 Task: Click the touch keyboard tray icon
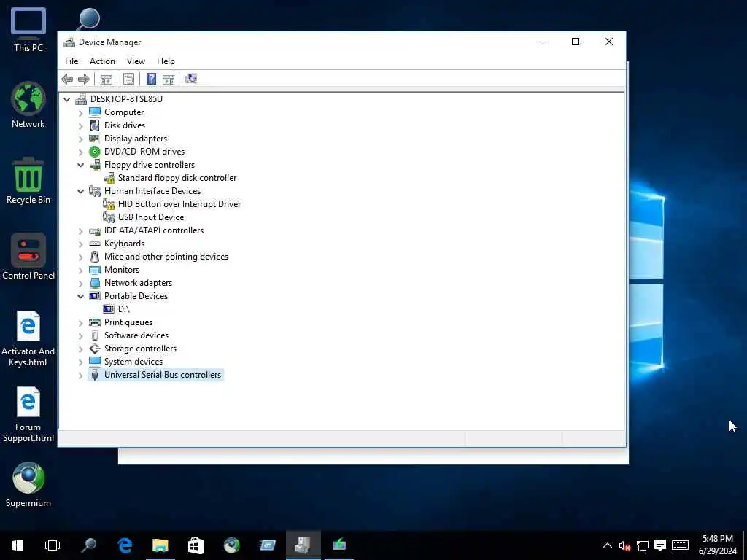click(x=680, y=545)
